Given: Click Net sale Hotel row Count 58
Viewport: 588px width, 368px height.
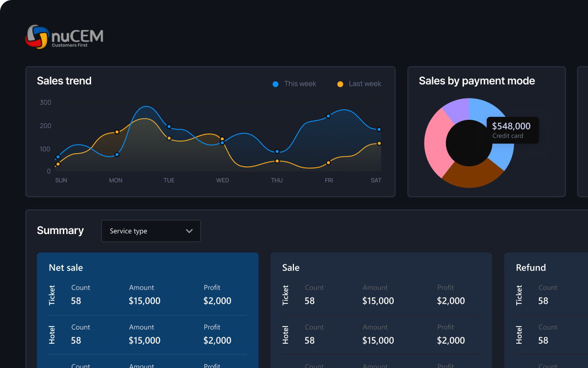Looking at the screenshot, I should [76, 340].
